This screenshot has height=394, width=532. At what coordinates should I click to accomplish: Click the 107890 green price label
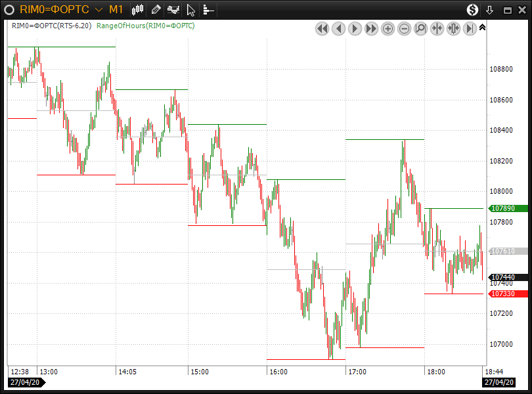click(x=502, y=208)
